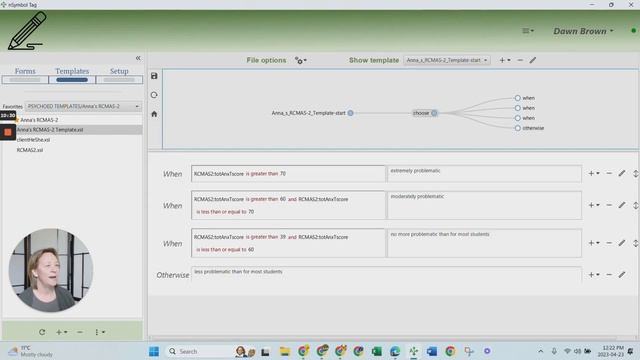Edit the extremely problematic When row
This screenshot has height=360, width=640.
pos(622,173)
